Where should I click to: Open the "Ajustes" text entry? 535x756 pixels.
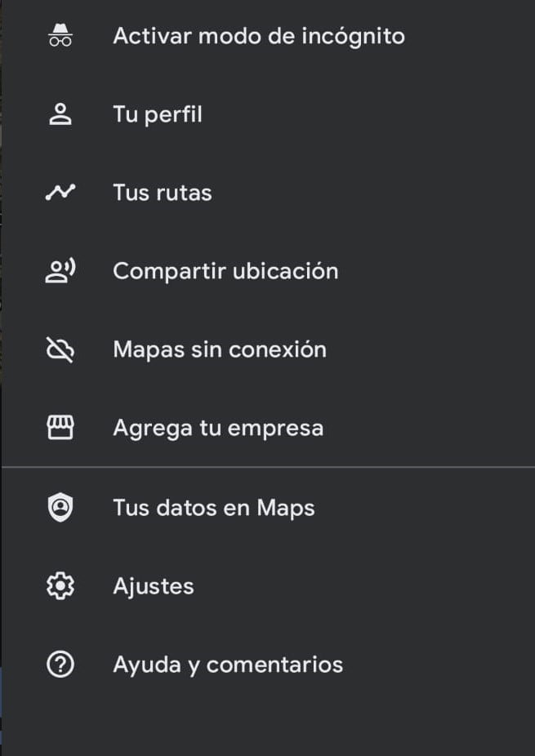pyautogui.click(x=153, y=586)
